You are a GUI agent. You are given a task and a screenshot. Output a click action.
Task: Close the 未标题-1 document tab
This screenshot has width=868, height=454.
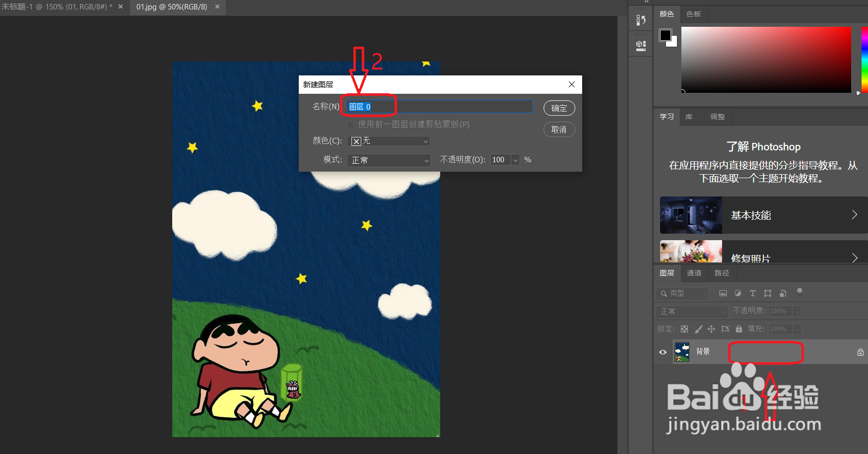121,7
